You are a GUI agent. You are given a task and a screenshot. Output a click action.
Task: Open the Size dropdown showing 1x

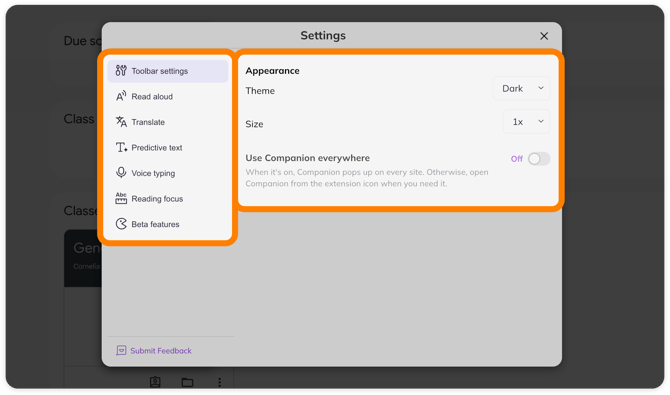[x=526, y=122]
